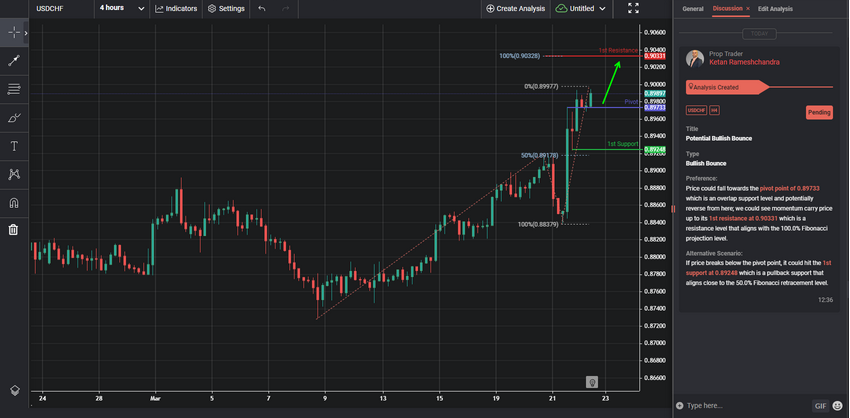
Task: Click the 0.89897 current price label
Action: pyautogui.click(x=655, y=94)
